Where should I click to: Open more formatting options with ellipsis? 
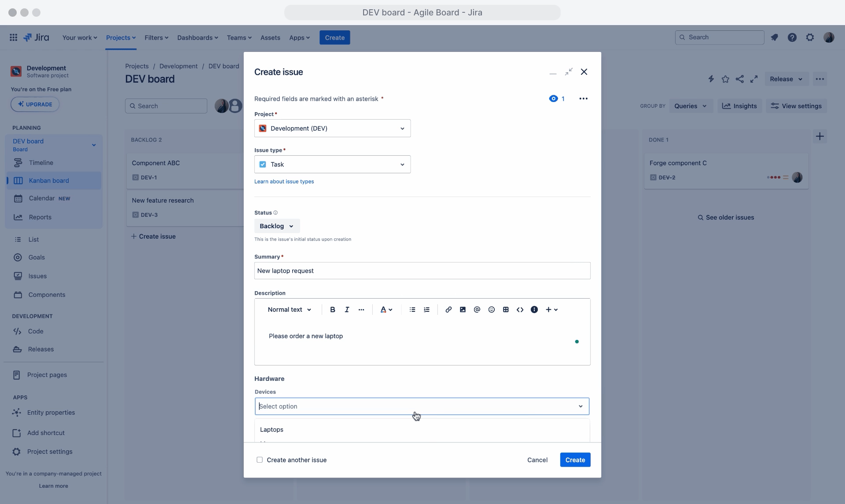[361, 309]
